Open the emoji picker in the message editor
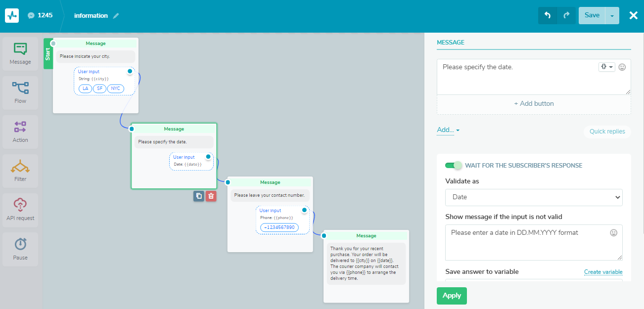Screen dimensions: 644x309 coord(622,67)
